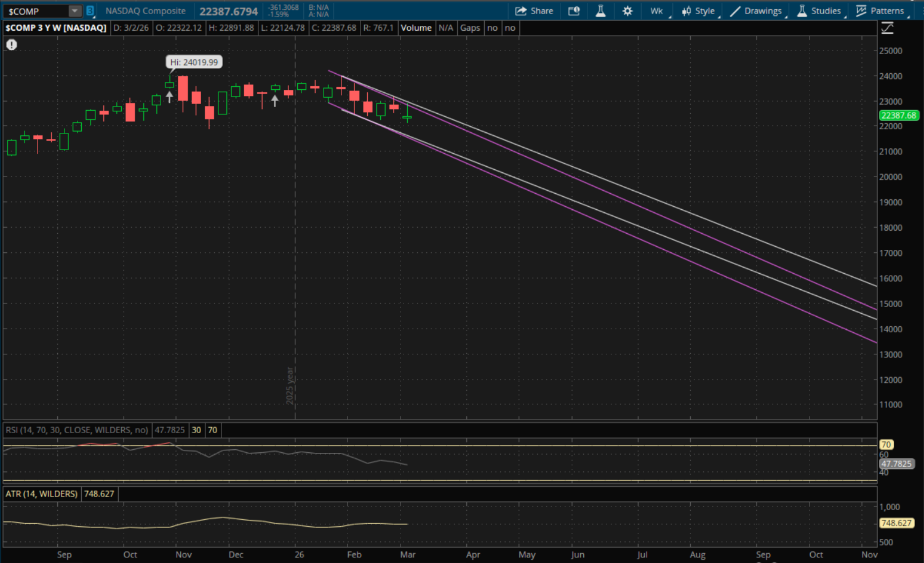Click the price axis scale icon

pos(887,28)
